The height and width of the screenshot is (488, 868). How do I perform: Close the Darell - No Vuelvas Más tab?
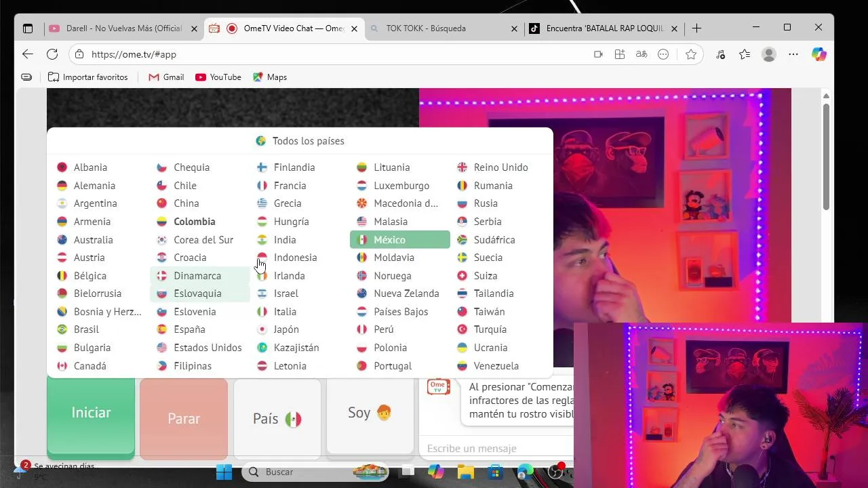click(195, 28)
